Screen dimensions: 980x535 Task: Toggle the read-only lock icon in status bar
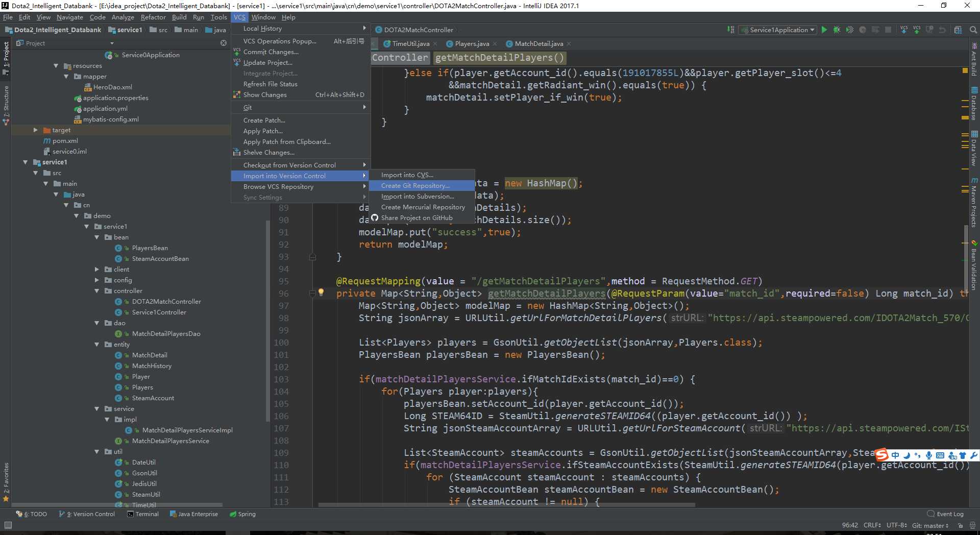point(960,525)
